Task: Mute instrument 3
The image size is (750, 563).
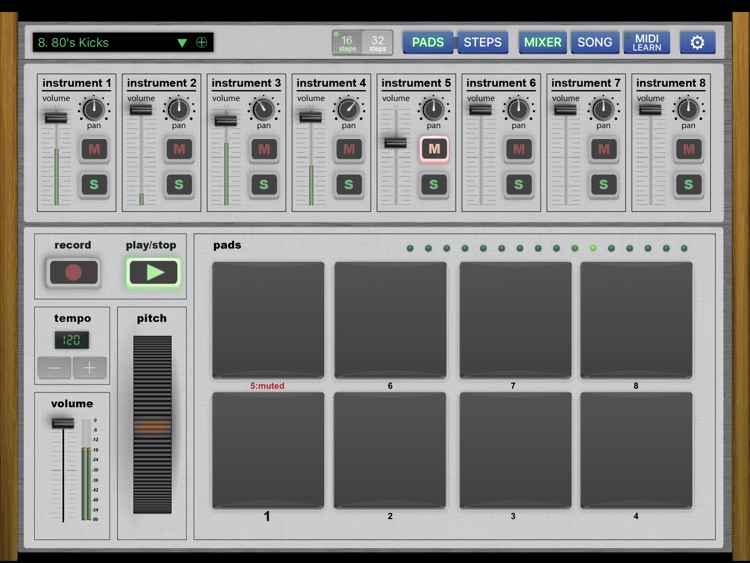Action: click(264, 149)
